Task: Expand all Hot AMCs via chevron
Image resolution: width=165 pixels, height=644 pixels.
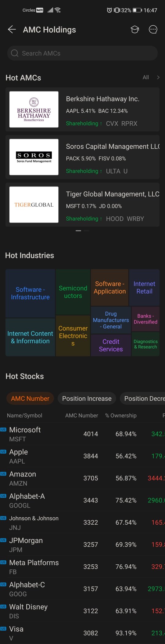Action: 158,77
